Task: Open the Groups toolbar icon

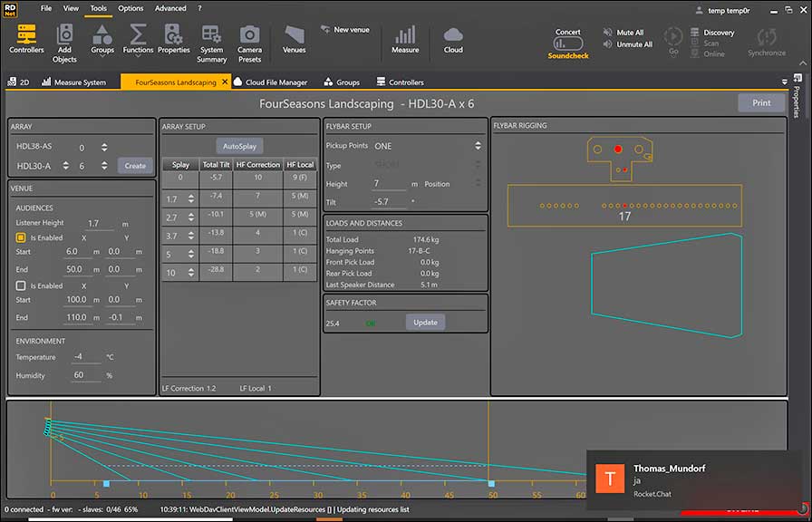Action: (102, 38)
